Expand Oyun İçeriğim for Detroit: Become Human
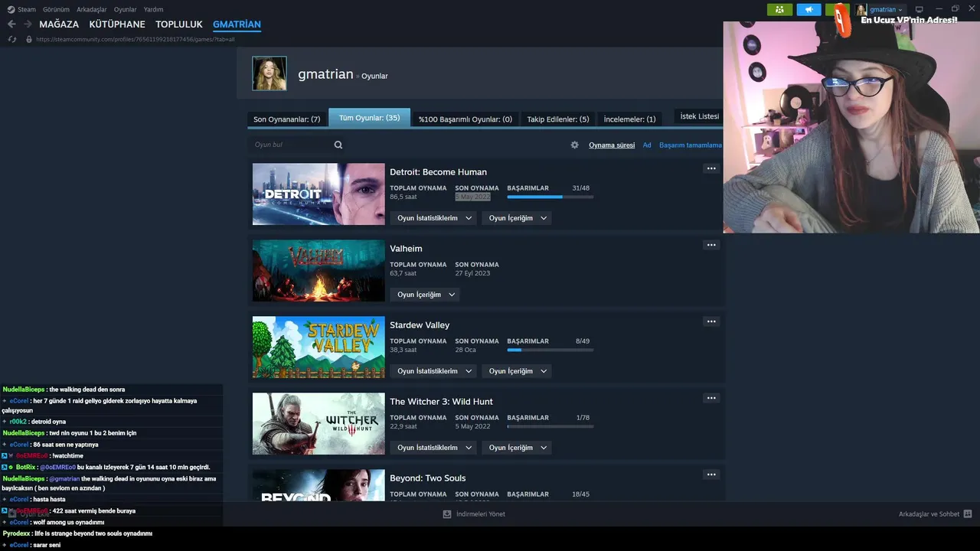Viewport: 980px width, 551px height. (x=517, y=218)
